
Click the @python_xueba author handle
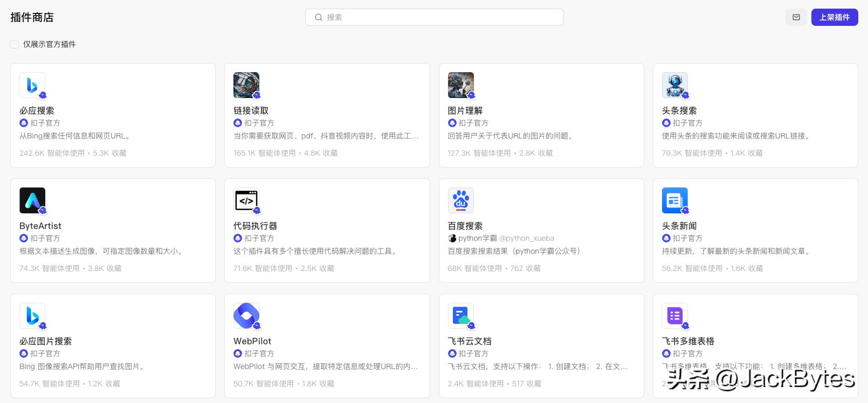(527, 238)
